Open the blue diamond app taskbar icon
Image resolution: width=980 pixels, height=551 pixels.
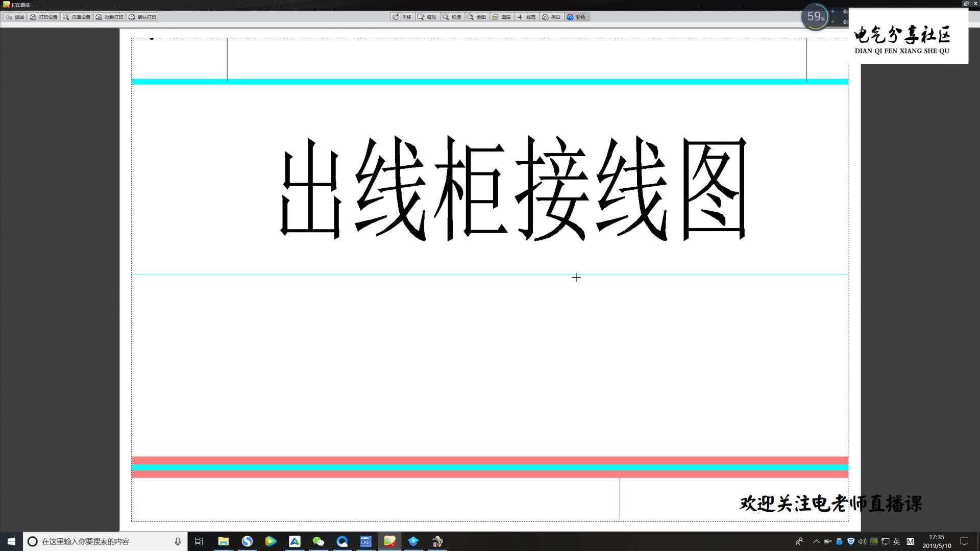point(413,541)
